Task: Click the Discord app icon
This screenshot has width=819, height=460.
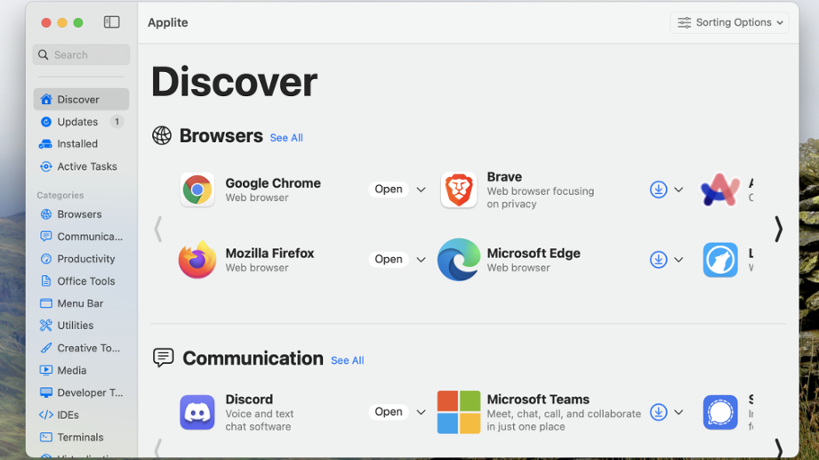Action: [x=197, y=412]
